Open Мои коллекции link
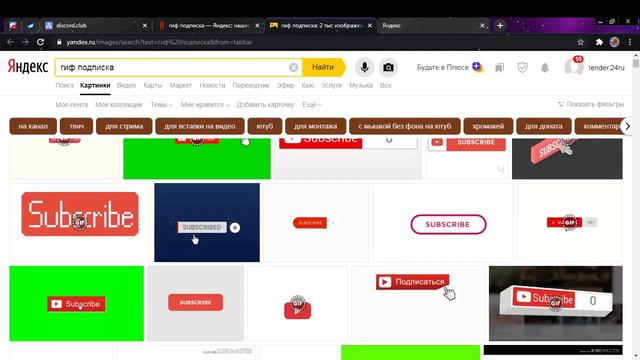The height and width of the screenshot is (360, 640). pos(118,105)
